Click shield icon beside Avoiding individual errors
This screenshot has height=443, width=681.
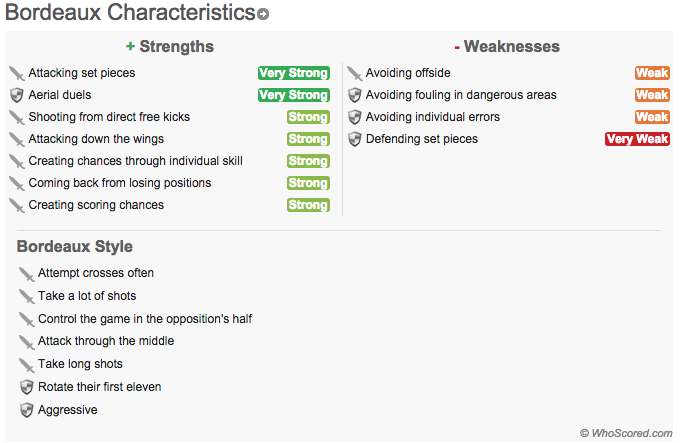(x=355, y=117)
